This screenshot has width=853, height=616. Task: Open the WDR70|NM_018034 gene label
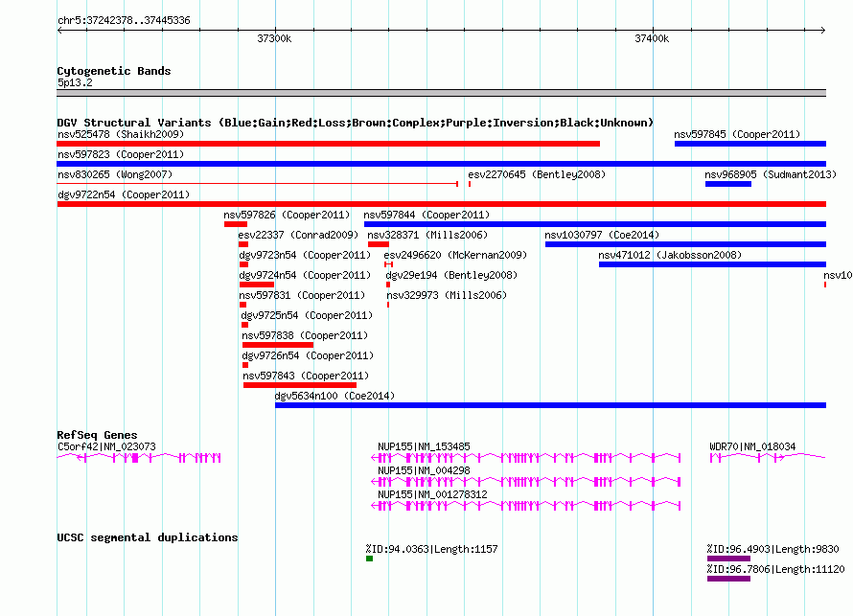(752, 446)
